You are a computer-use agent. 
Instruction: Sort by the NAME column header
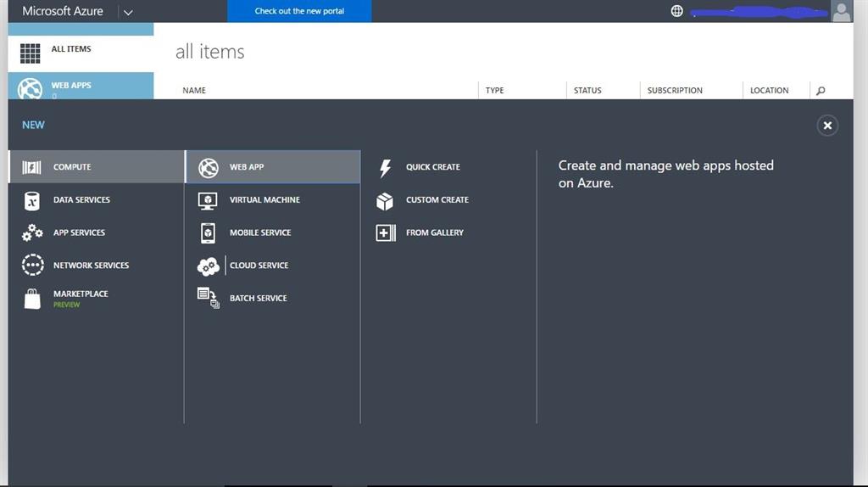coord(194,90)
